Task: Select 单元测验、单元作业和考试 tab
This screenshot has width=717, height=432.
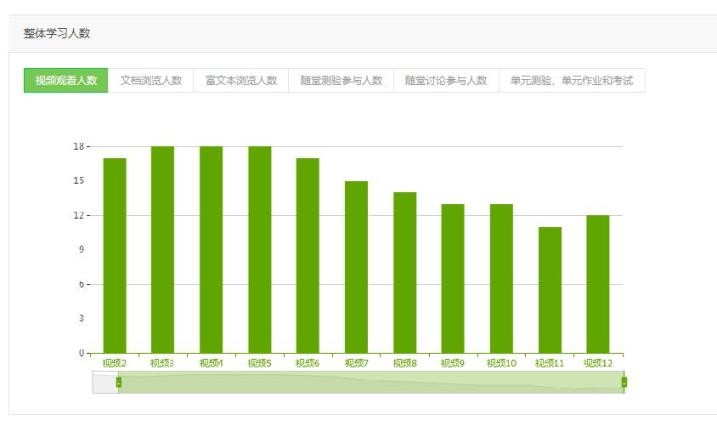Action: [571, 81]
